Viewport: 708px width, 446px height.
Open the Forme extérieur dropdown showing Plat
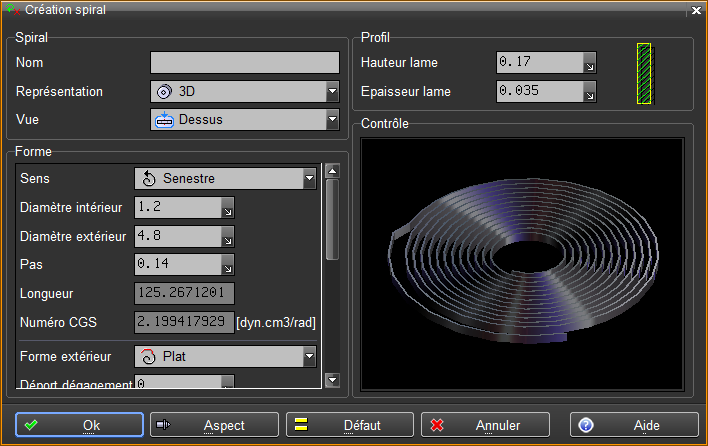[225, 357]
